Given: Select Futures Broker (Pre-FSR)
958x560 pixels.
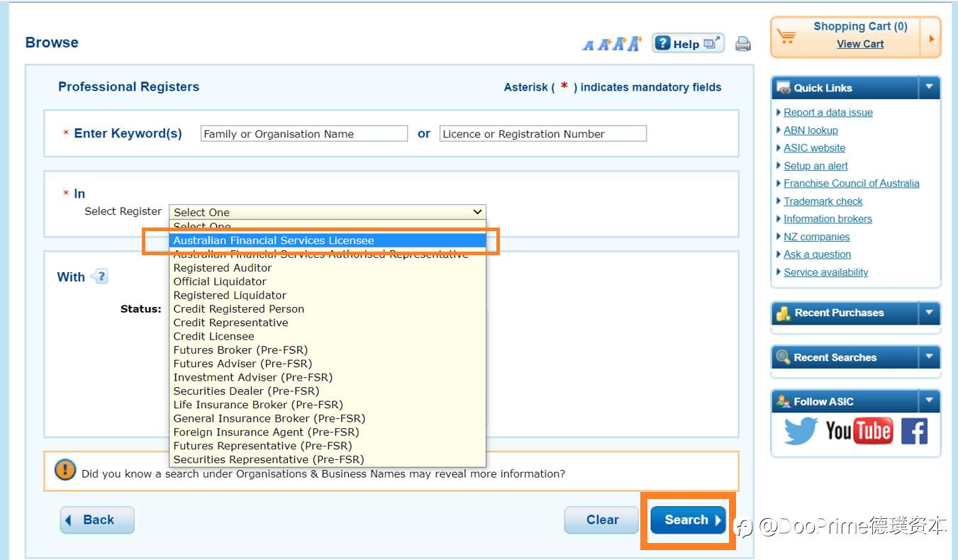Looking at the screenshot, I should pos(328,350).
